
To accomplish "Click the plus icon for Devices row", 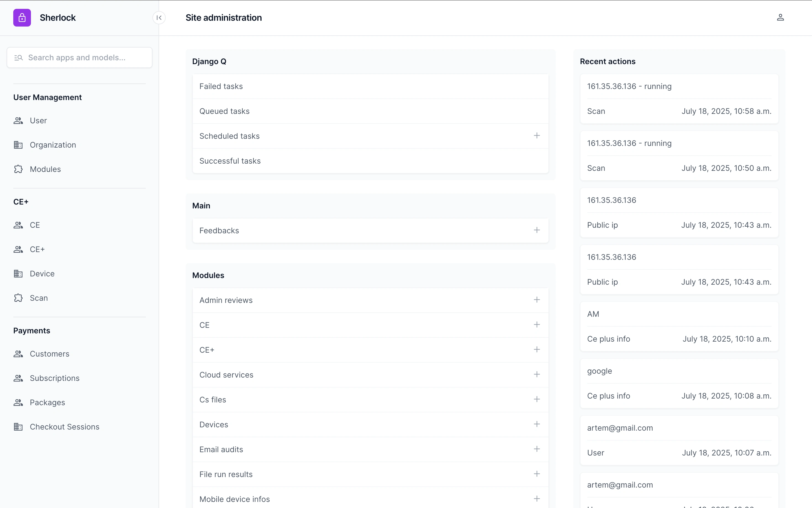I will pyautogui.click(x=536, y=424).
